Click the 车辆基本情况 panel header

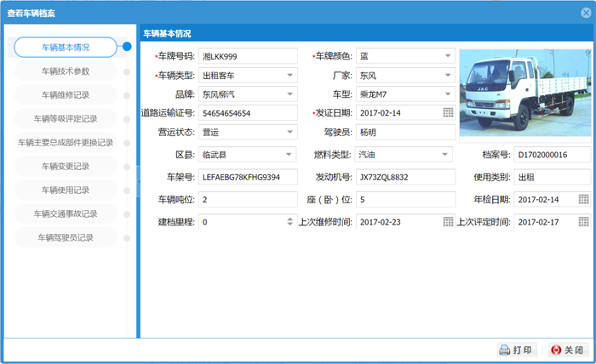[x=366, y=33]
